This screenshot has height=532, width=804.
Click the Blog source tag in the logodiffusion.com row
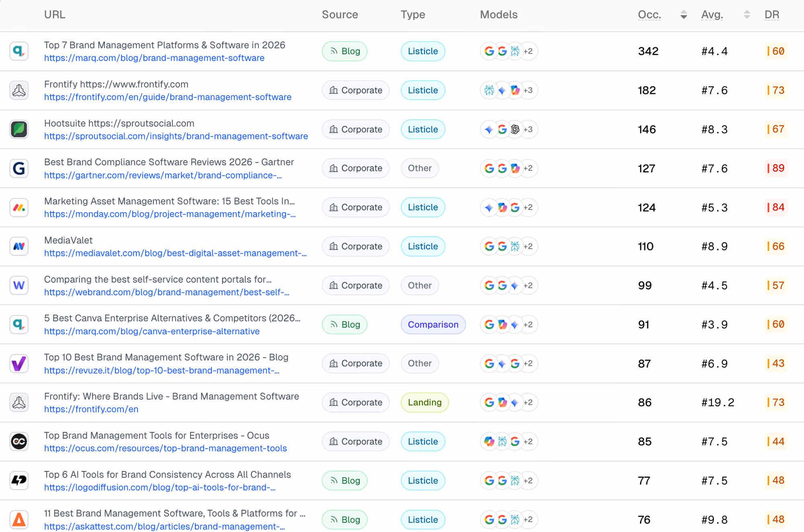345,481
